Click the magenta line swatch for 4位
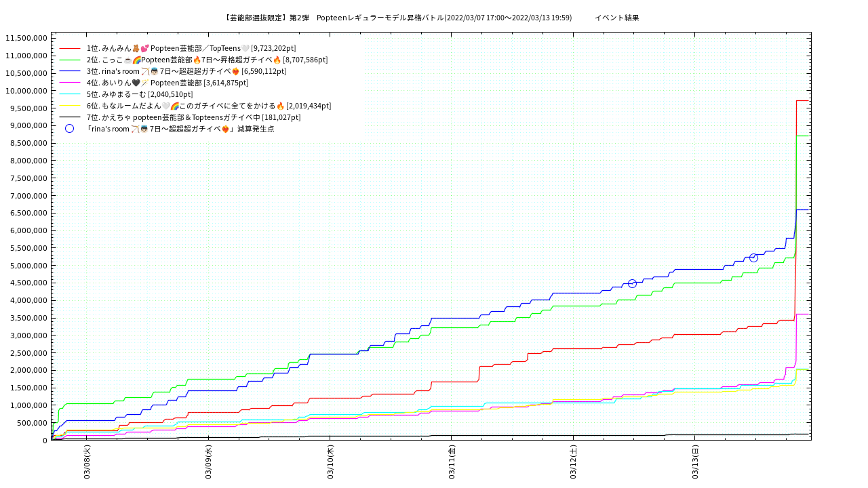This screenshot has width=868, height=488. coord(70,83)
